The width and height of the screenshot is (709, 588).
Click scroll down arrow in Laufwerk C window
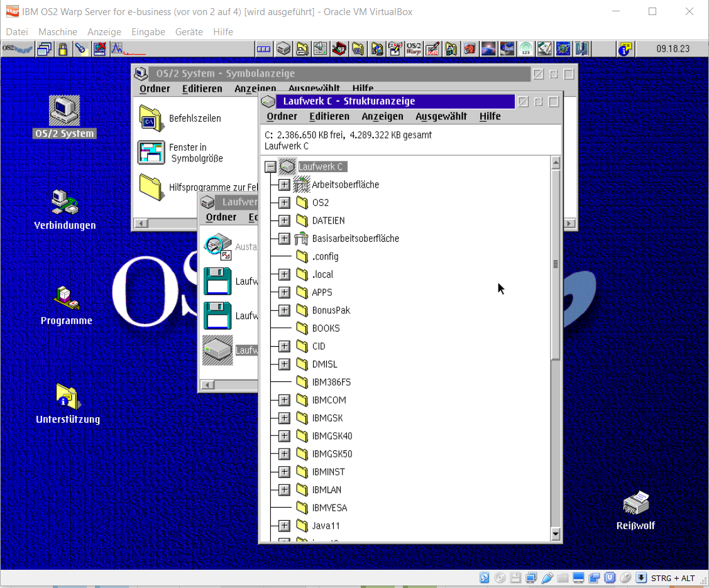click(x=555, y=534)
